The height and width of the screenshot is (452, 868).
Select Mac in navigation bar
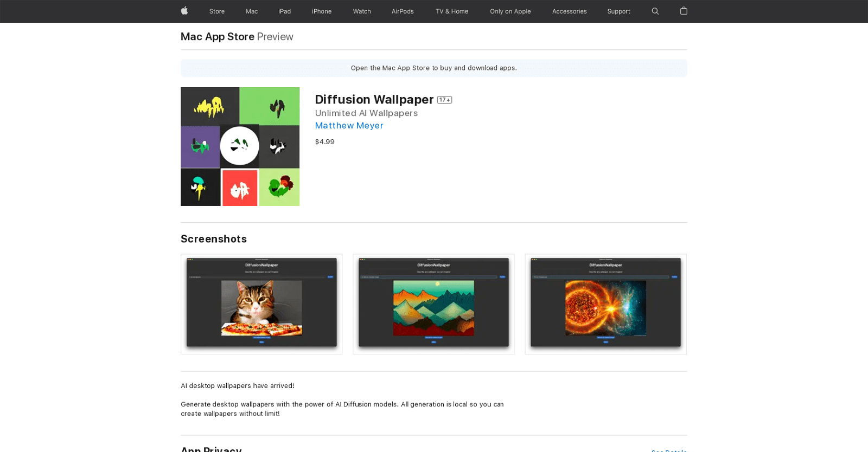252,11
